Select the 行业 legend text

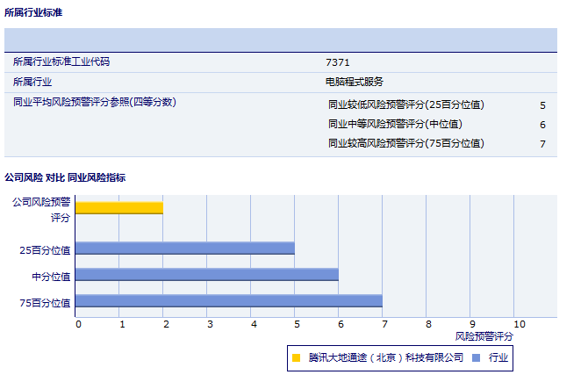[498, 358]
